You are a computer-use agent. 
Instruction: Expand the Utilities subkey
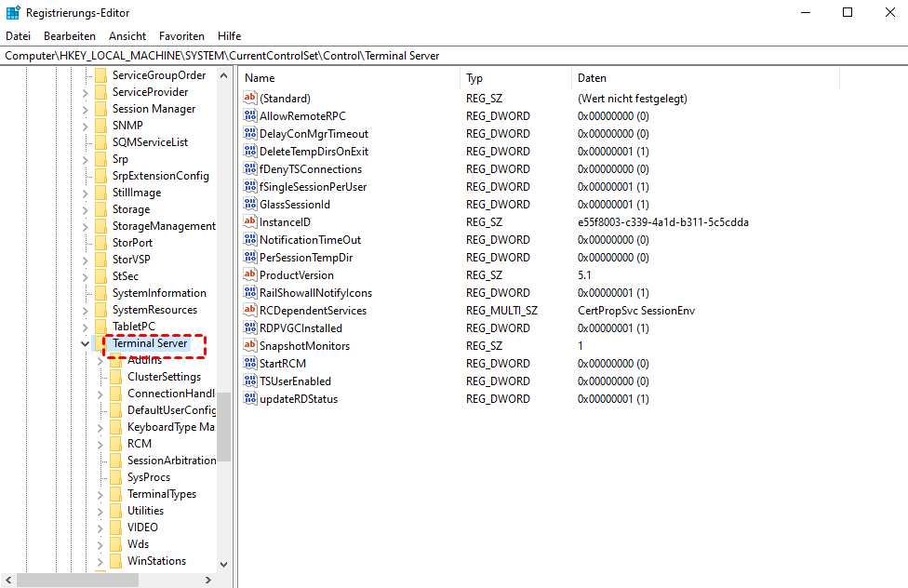(x=100, y=511)
